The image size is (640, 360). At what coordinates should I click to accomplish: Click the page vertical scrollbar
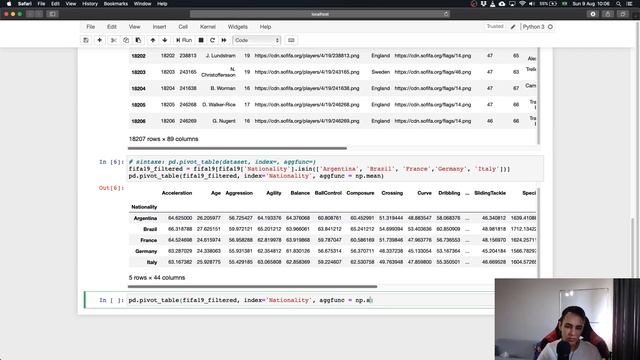coord(633,248)
